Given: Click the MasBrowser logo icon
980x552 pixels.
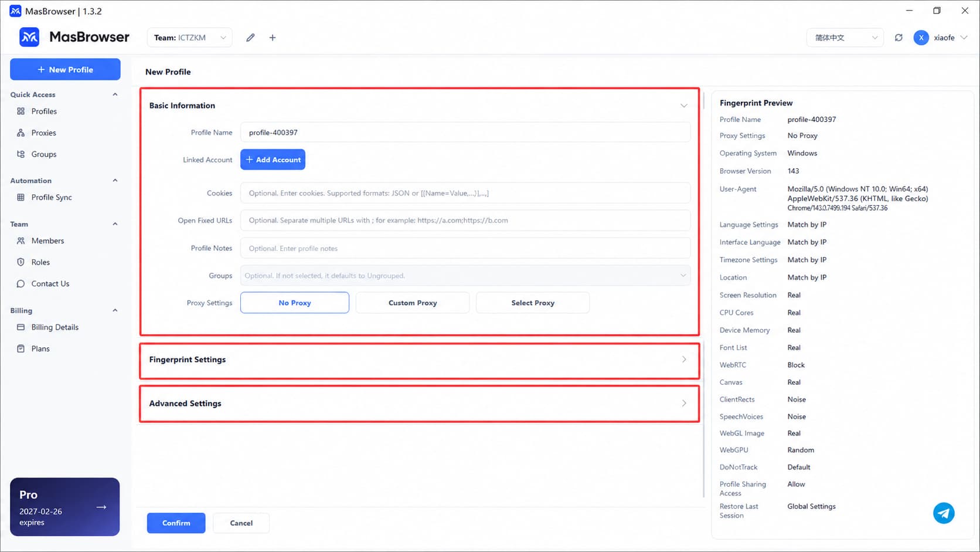Looking at the screenshot, I should click(x=29, y=37).
